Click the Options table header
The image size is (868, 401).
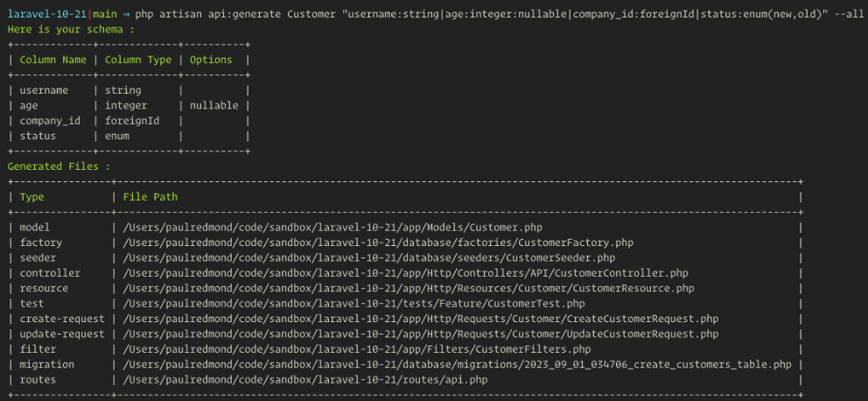tap(211, 60)
